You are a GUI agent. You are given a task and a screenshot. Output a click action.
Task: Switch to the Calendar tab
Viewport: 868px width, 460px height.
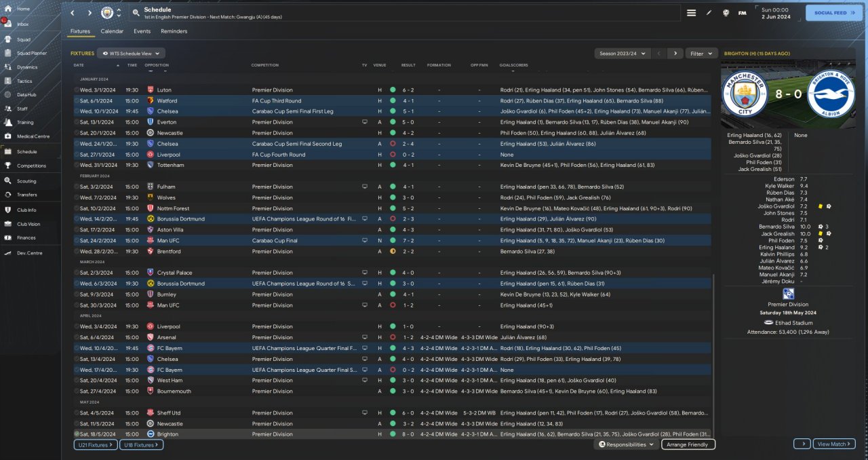click(x=112, y=31)
